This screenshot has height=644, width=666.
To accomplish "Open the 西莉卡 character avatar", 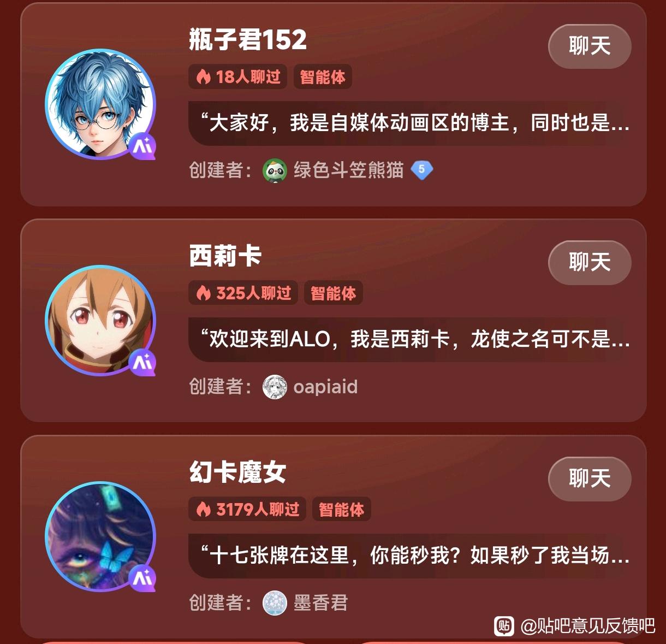I will point(100,321).
